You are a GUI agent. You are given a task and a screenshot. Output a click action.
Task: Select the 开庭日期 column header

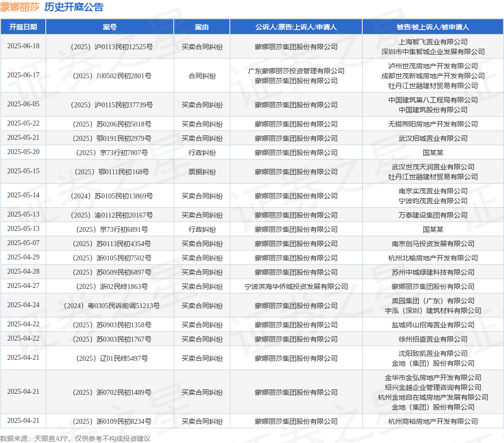point(23,27)
